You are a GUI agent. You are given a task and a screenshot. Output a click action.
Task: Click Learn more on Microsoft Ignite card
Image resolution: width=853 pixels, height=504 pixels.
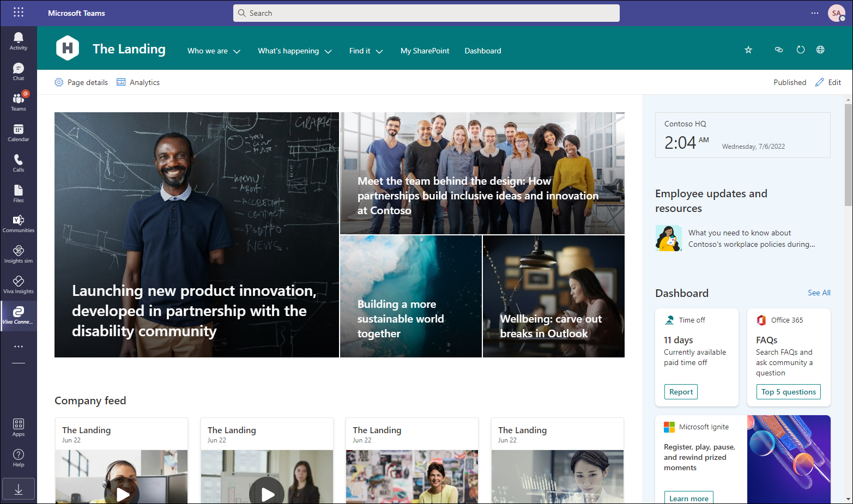coord(689,498)
